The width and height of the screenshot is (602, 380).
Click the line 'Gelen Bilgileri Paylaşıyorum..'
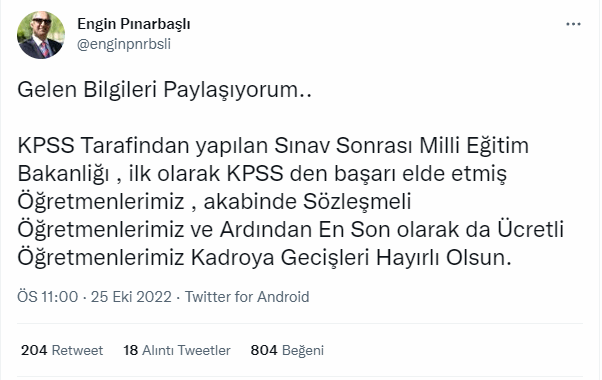pyautogui.click(x=164, y=90)
